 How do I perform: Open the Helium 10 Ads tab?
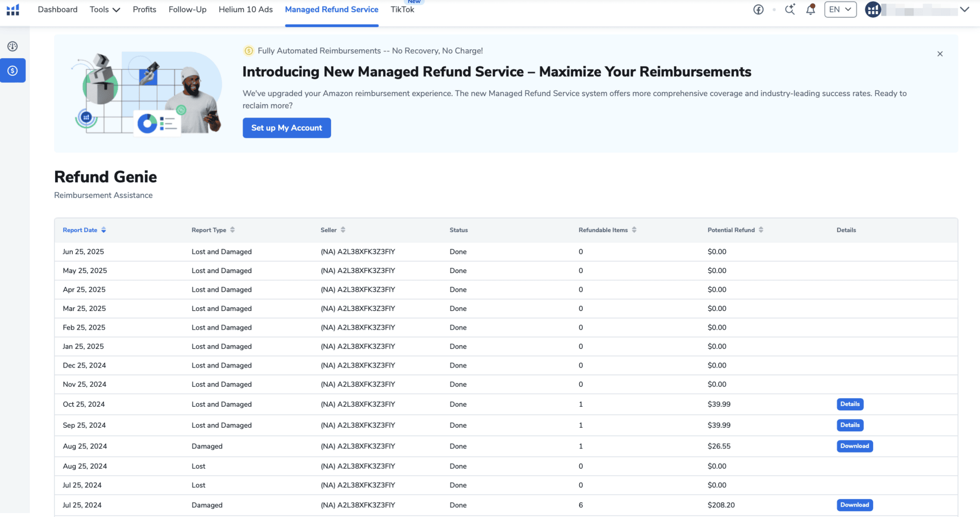[x=245, y=9]
